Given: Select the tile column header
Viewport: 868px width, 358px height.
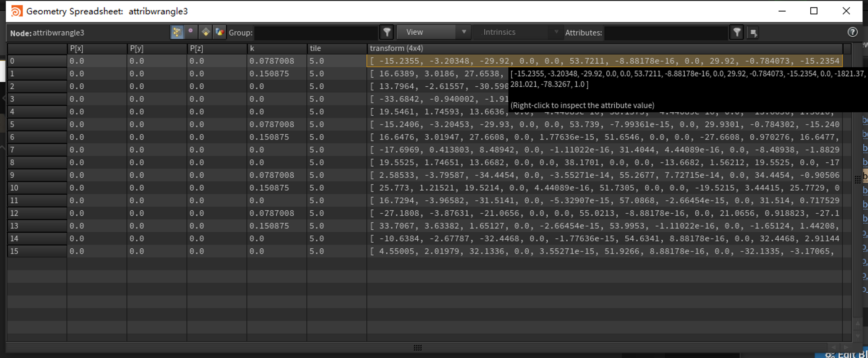Looking at the screenshot, I should tap(336, 49).
